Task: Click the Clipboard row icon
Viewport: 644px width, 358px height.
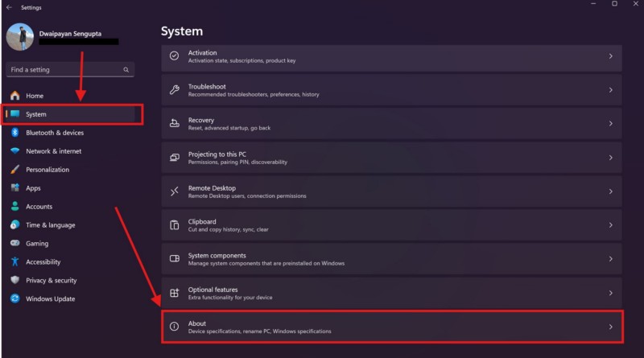Action: [x=174, y=225]
